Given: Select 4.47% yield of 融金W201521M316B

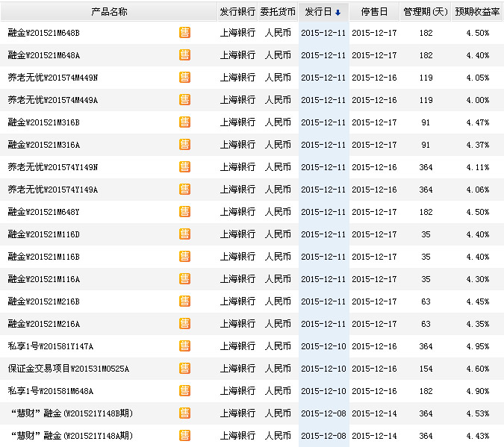Looking at the screenshot, I should [478, 122].
